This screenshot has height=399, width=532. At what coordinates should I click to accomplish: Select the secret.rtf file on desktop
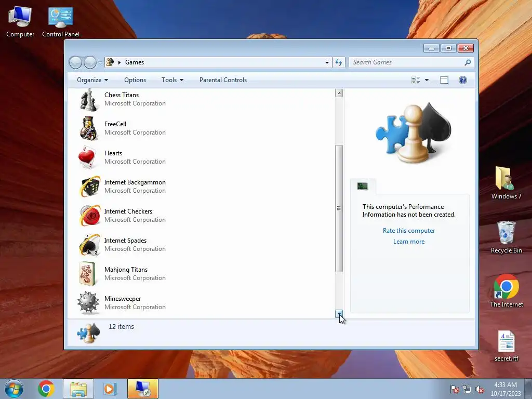(506, 345)
